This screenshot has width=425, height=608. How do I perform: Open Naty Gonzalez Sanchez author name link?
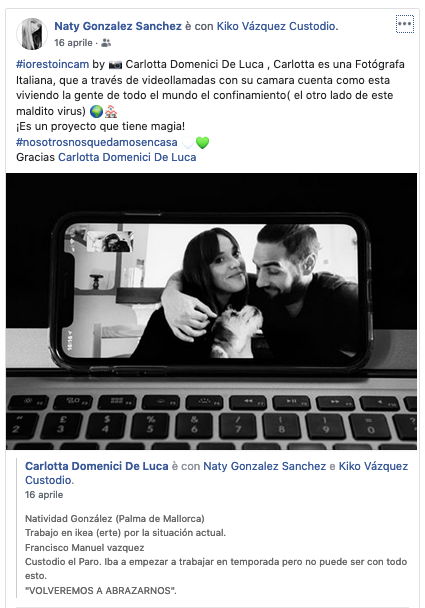click(117, 26)
